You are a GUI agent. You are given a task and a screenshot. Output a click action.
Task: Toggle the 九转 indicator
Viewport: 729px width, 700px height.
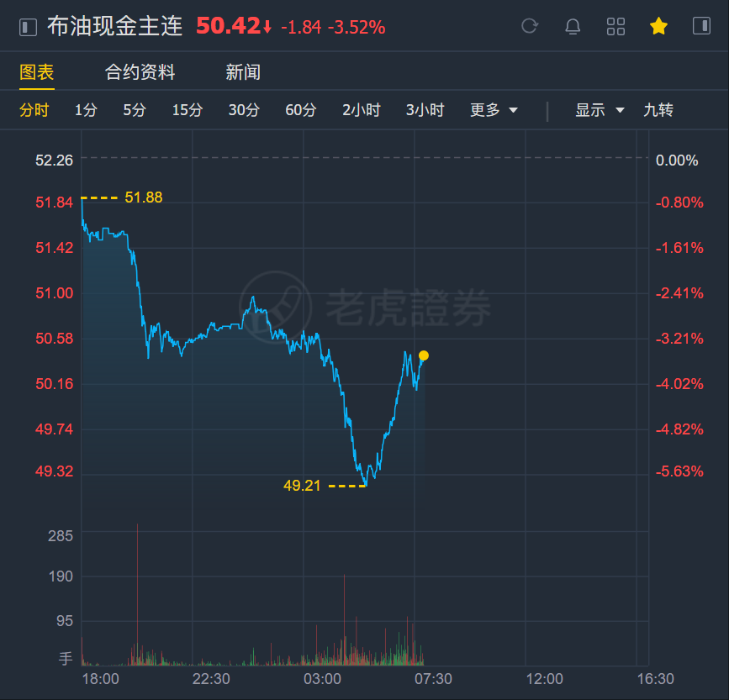coord(658,110)
